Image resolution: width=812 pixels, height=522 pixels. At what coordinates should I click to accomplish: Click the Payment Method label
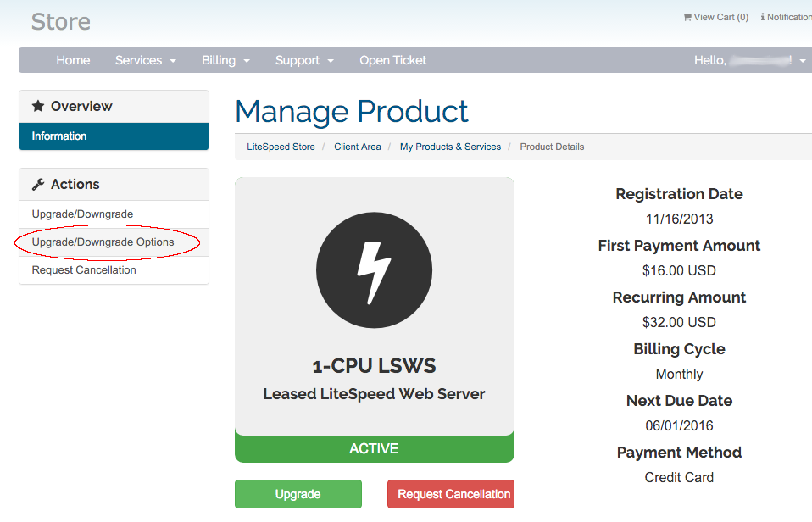[x=680, y=453]
